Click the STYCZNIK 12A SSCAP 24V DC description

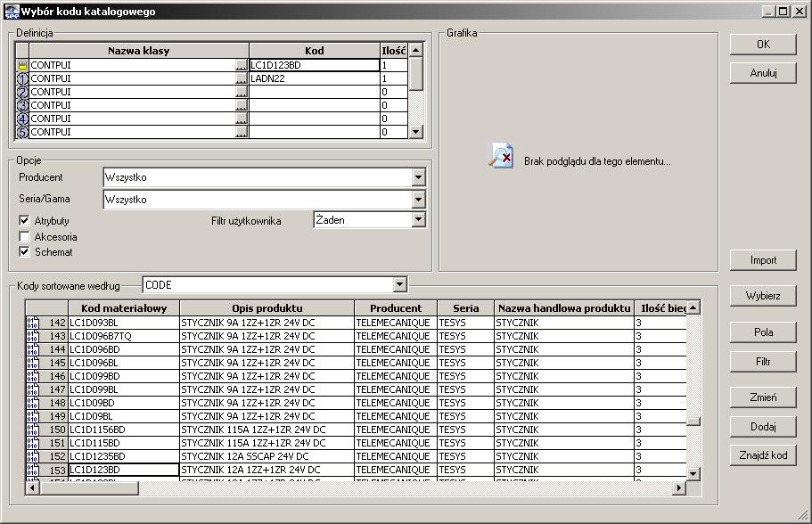[267, 457]
